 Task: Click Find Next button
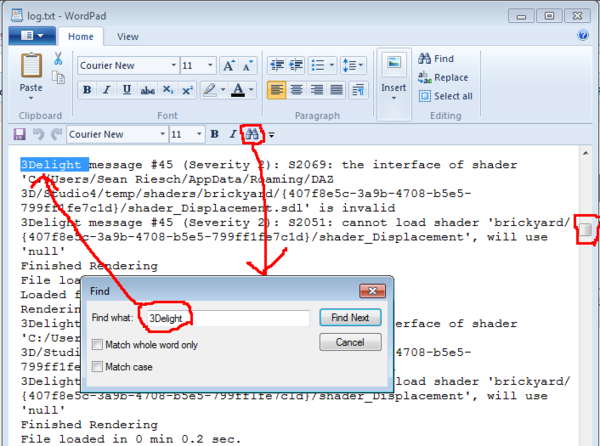350,318
